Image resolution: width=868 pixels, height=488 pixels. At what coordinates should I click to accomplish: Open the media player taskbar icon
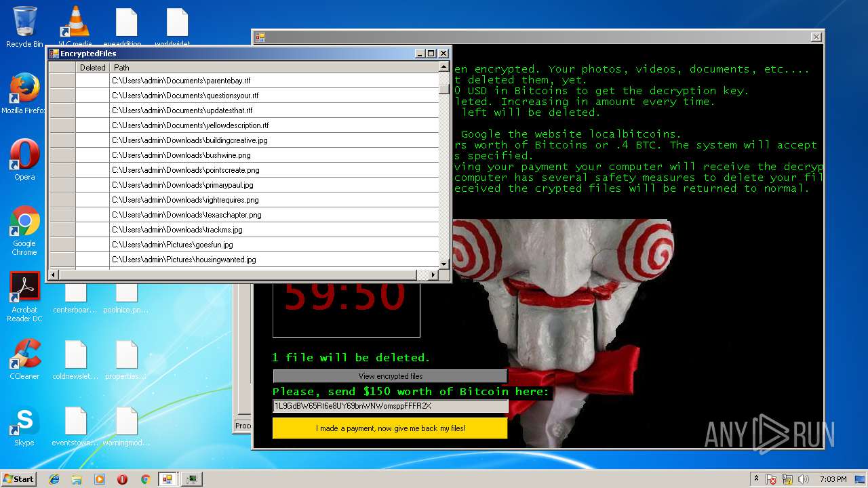click(100, 479)
